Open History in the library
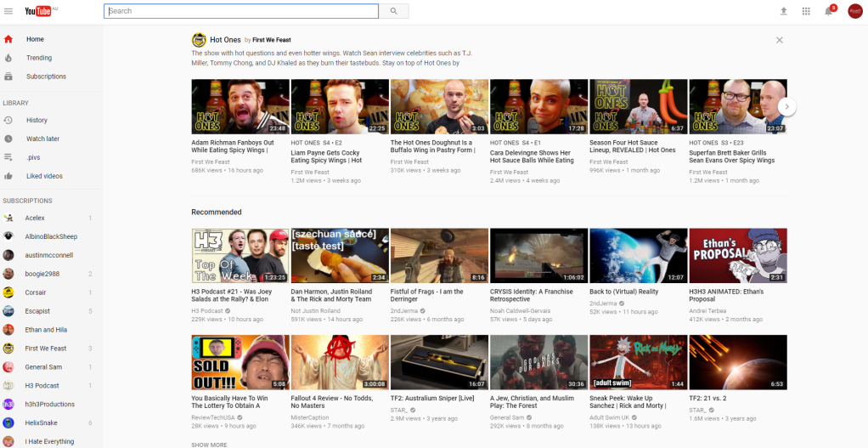This screenshot has height=448, width=868. (x=37, y=120)
